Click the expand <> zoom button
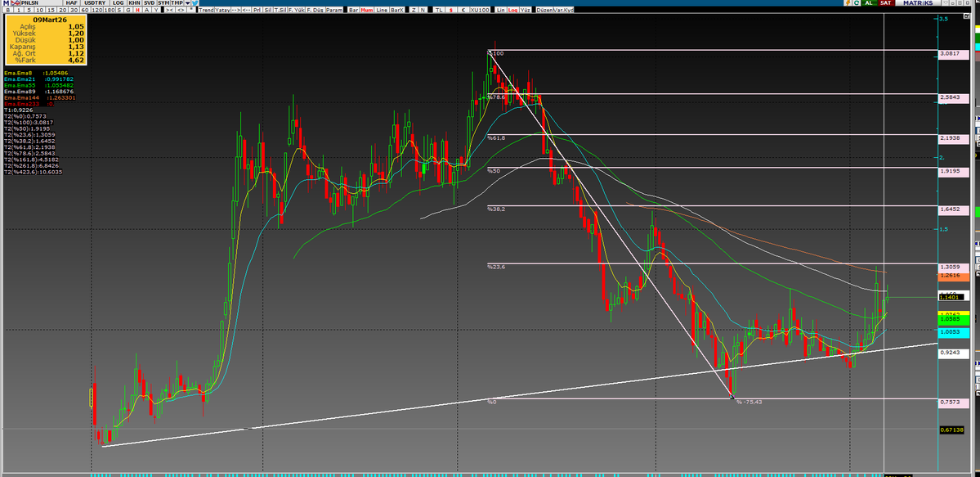 pos(181,10)
